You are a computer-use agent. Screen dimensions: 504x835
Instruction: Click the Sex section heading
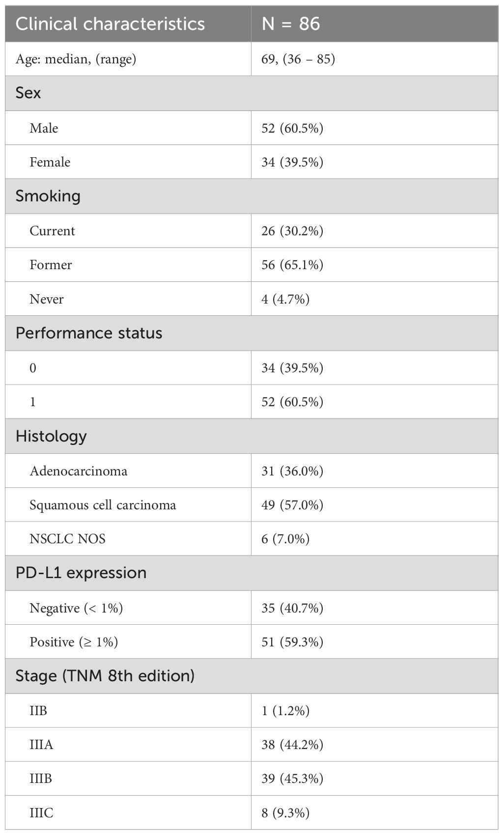click(x=28, y=93)
